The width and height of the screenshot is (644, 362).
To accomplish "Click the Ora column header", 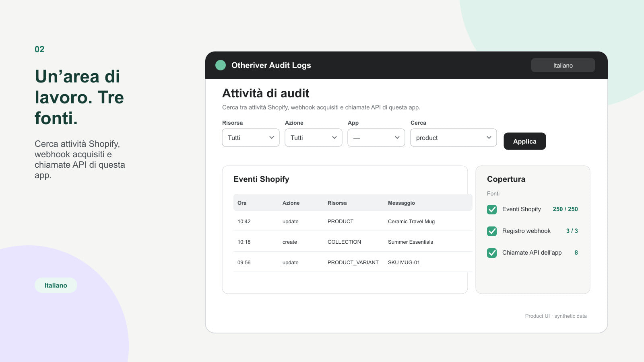I will [x=242, y=203].
